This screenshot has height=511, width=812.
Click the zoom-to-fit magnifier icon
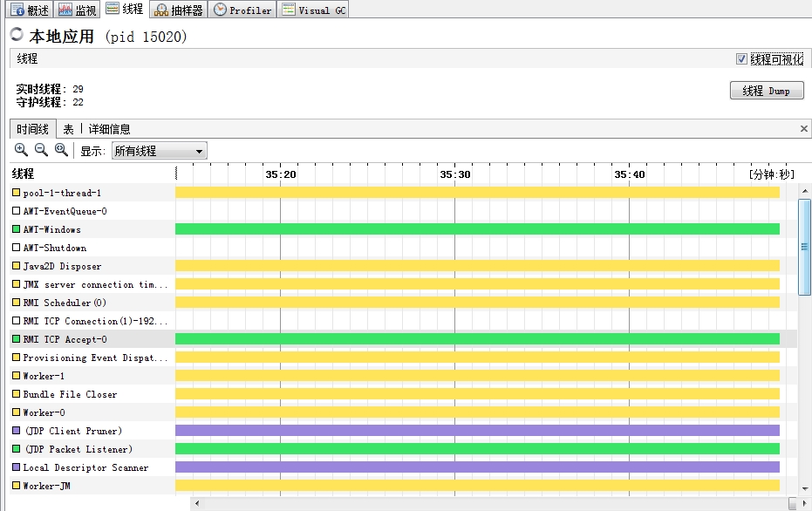(61, 150)
